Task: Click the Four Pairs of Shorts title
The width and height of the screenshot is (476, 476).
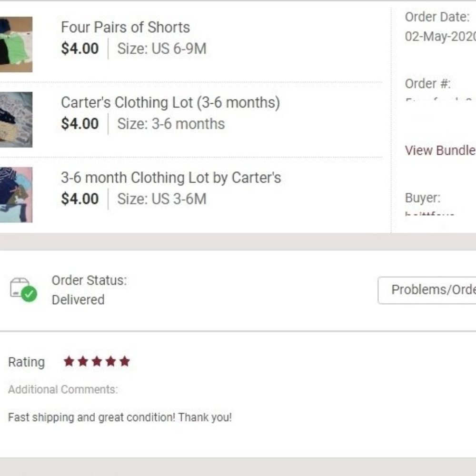Action: 125,27
